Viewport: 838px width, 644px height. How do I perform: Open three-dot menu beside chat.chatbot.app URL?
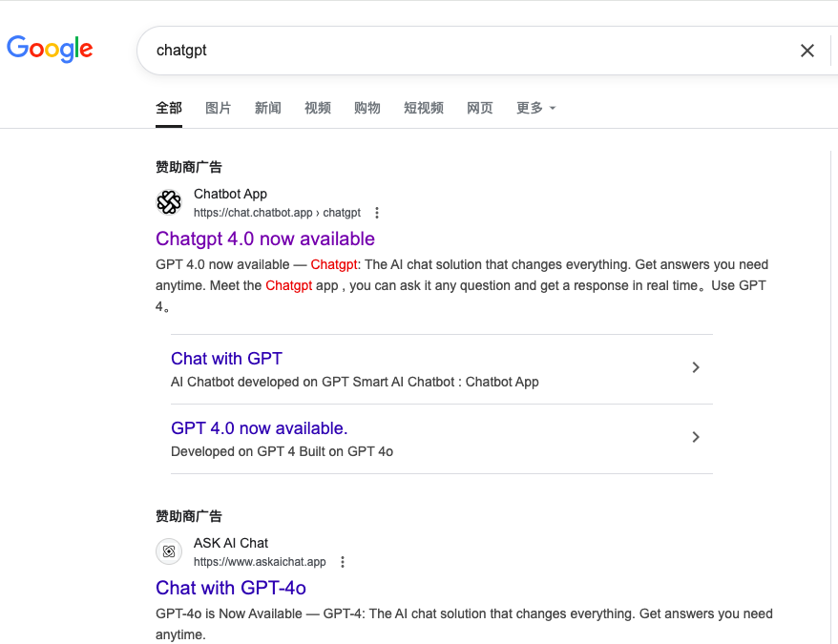click(377, 213)
